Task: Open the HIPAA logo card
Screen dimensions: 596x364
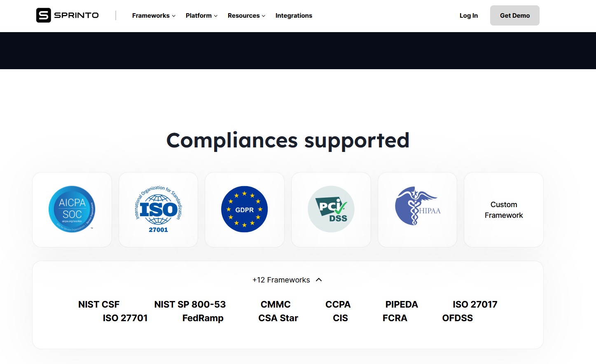Action: point(417,210)
